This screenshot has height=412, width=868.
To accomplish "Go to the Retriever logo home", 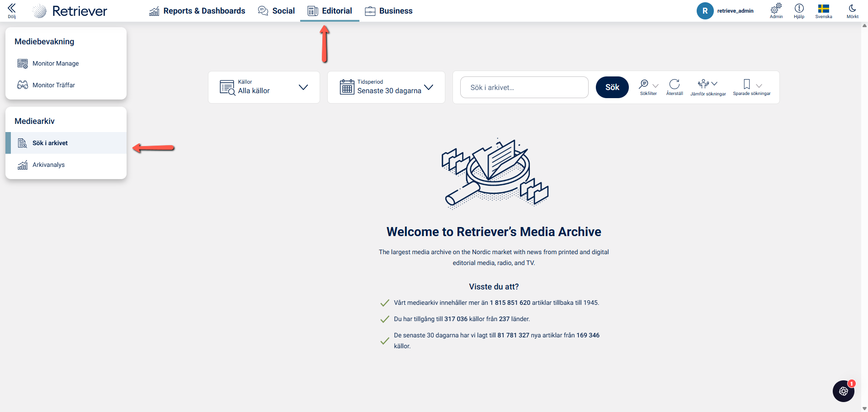I will [x=71, y=11].
